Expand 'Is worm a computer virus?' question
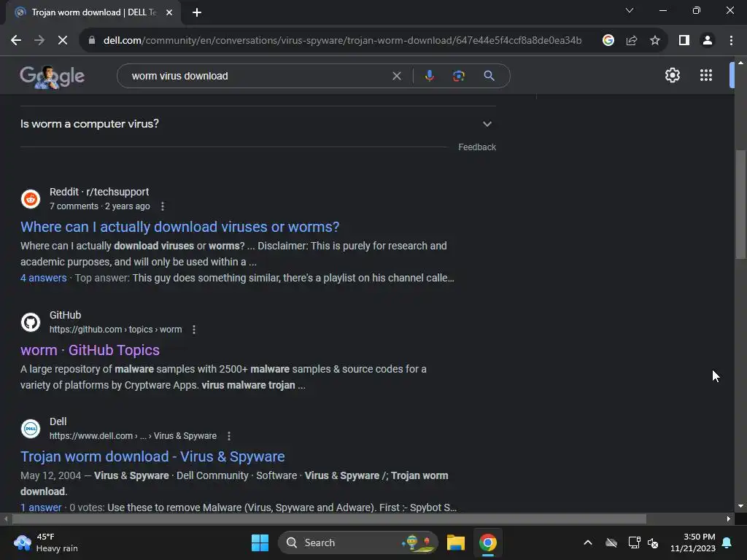The image size is (747, 560). pyautogui.click(x=258, y=124)
